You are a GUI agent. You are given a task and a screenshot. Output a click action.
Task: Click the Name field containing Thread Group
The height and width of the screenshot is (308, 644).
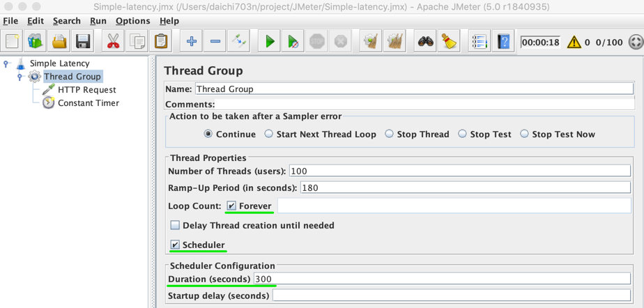[414, 88]
